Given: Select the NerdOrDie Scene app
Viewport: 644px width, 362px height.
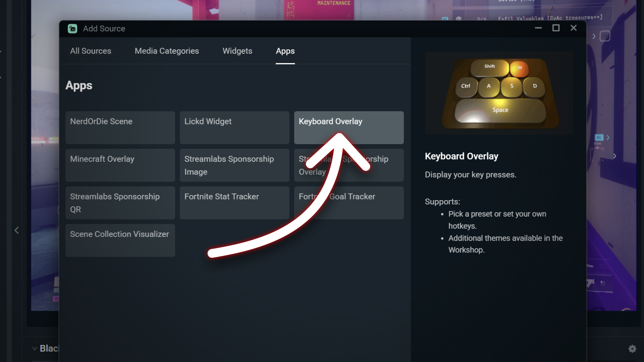Looking at the screenshot, I should point(120,127).
